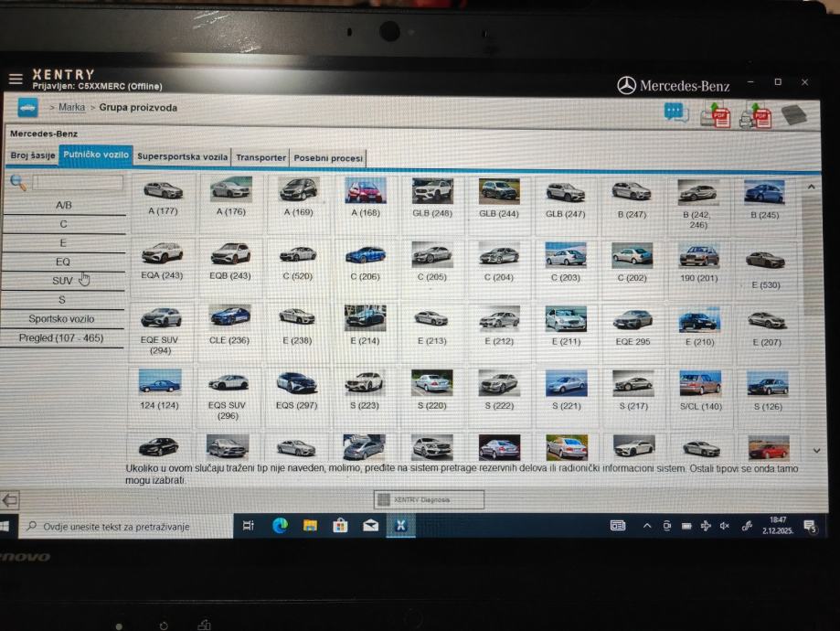Viewport: 840px width, 631px height.
Task: Filter by E class
Action: click(x=63, y=243)
